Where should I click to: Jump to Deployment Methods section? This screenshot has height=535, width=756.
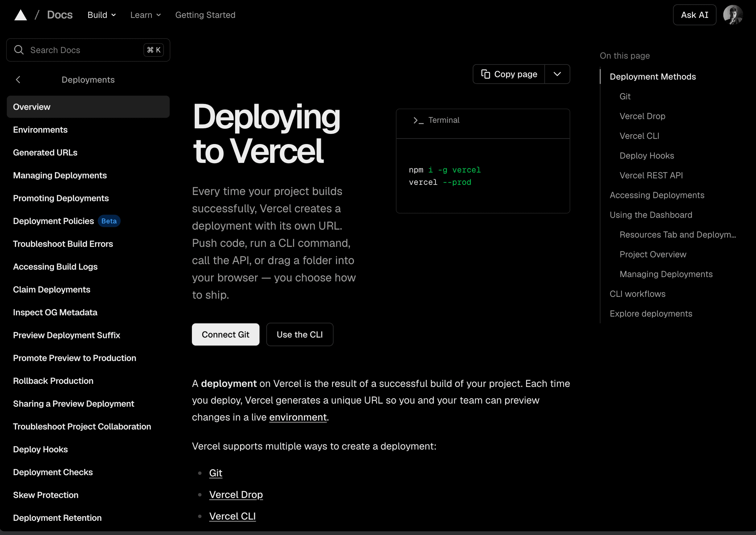tap(653, 77)
